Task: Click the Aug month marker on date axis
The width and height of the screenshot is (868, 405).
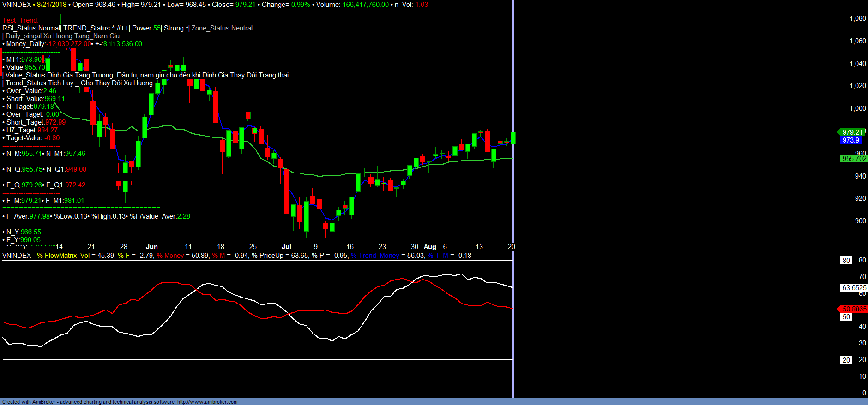Action: pyautogui.click(x=430, y=247)
